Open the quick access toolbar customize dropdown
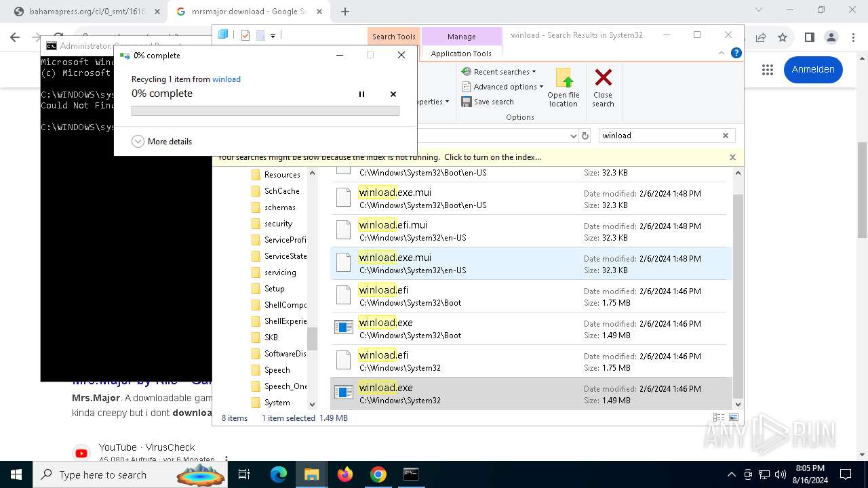 pos(273,35)
